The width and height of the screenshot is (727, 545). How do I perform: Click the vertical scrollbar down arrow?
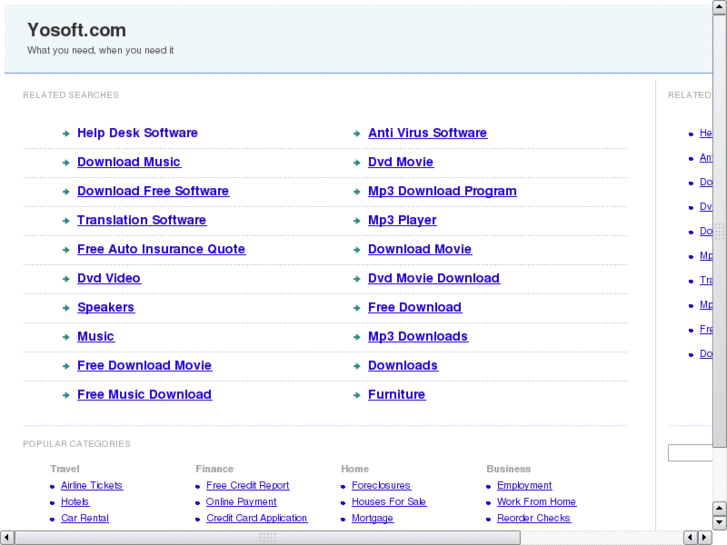click(x=719, y=523)
